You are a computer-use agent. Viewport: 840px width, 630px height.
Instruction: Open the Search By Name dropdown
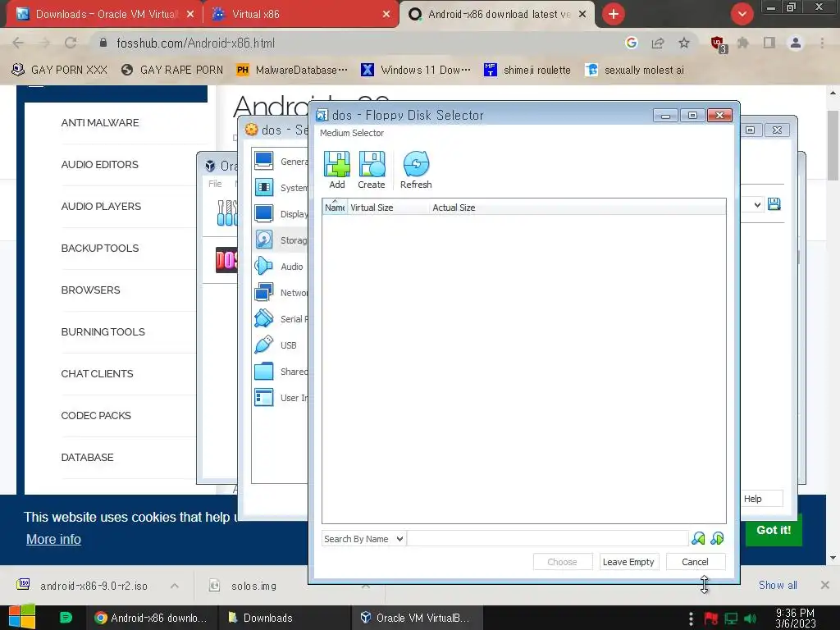point(363,539)
